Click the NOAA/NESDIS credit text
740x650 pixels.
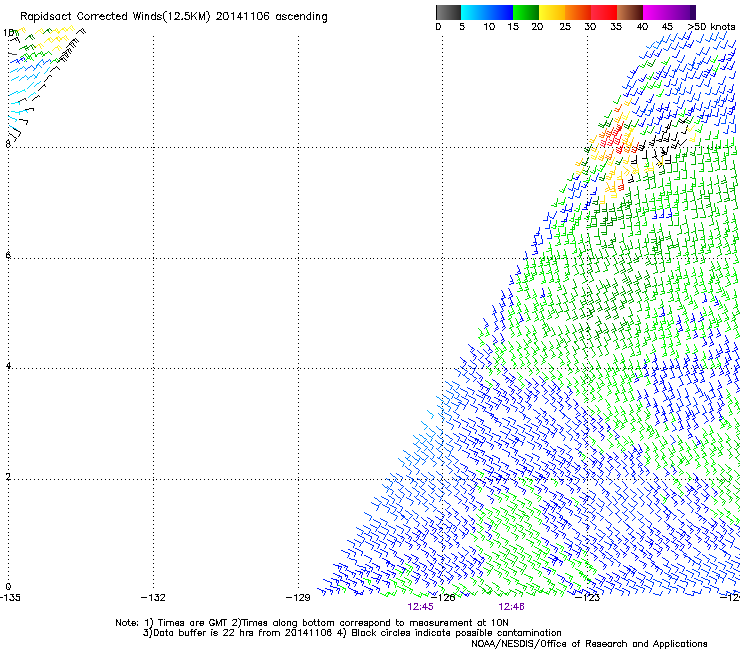(x=589, y=644)
